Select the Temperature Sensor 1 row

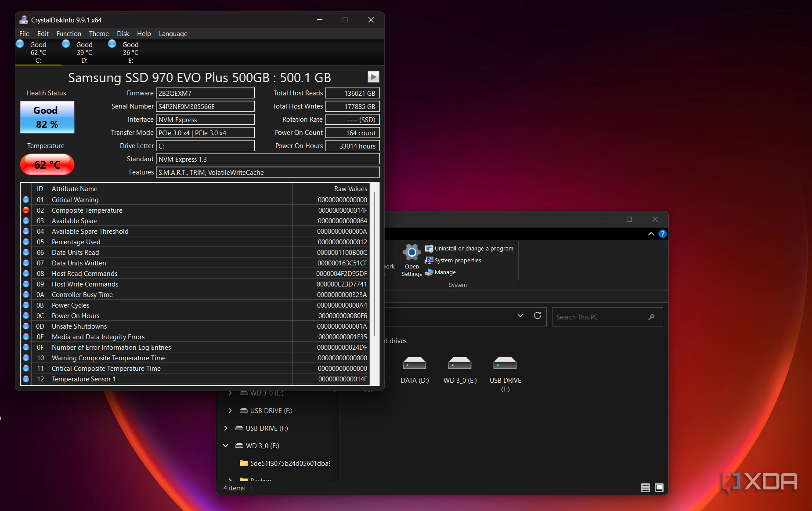pyautogui.click(x=195, y=379)
